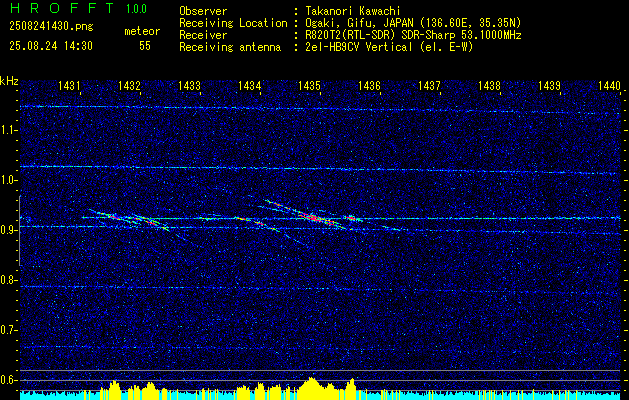Click the HROFFT title text

point(62,8)
